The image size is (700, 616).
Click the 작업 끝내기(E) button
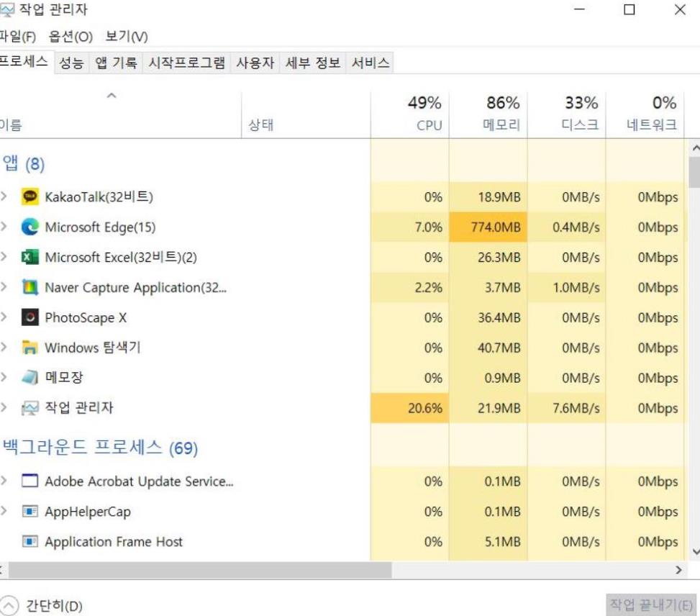pos(651,604)
